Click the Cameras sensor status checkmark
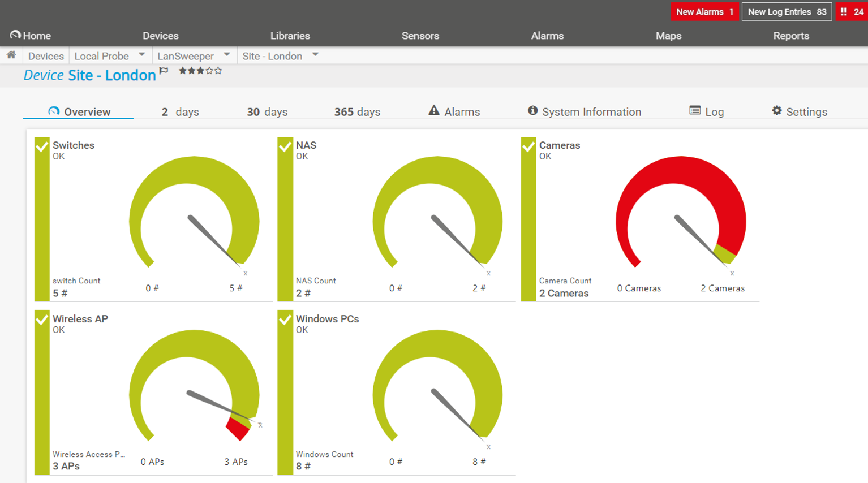Image resolution: width=868 pixels, height=483 pixels. click(528, 147)
